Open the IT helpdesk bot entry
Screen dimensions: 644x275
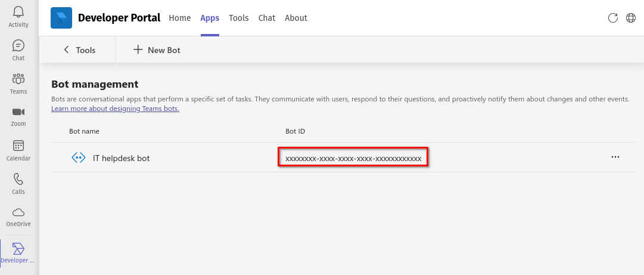[x=121, y=158]
